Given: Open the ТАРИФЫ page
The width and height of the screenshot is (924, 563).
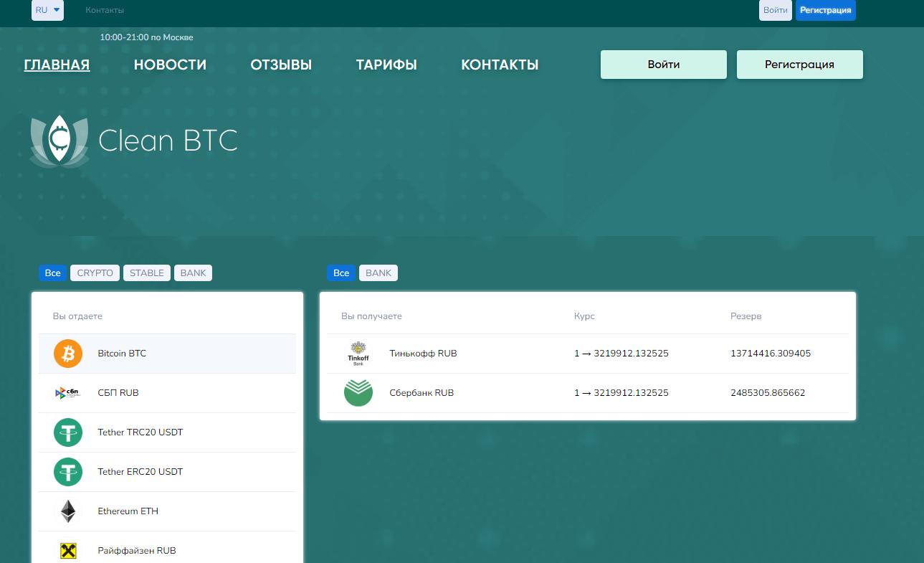Looking at the screenshot, I should pos(386,65).
